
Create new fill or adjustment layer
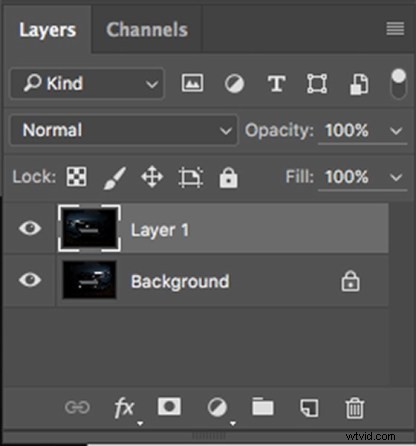point(217,407)
